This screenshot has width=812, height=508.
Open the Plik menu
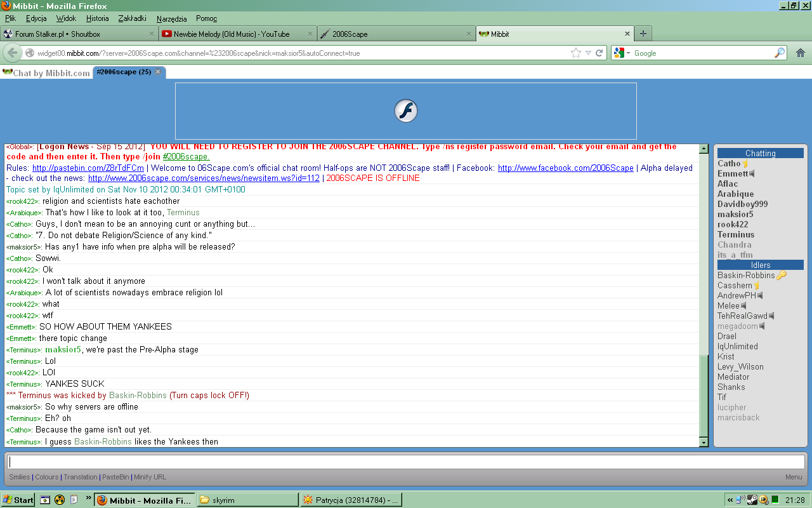click(10, 18)
